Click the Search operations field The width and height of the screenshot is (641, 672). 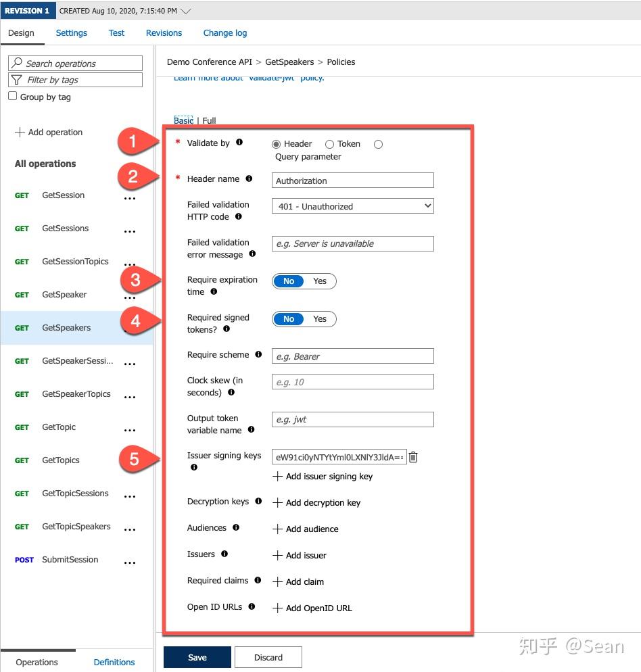pyautogui.click(x=75, y=63)
